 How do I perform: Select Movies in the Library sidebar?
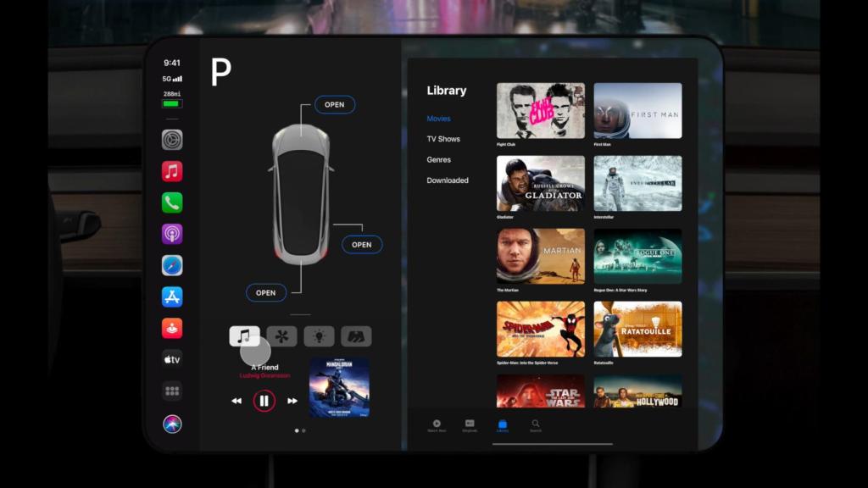(438, 119)
